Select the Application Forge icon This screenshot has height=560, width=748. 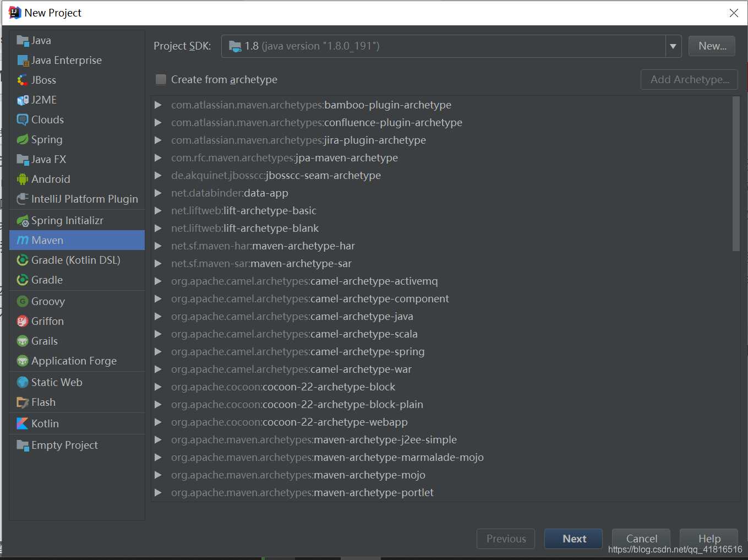pyautogui.click(x=23, y=361)
